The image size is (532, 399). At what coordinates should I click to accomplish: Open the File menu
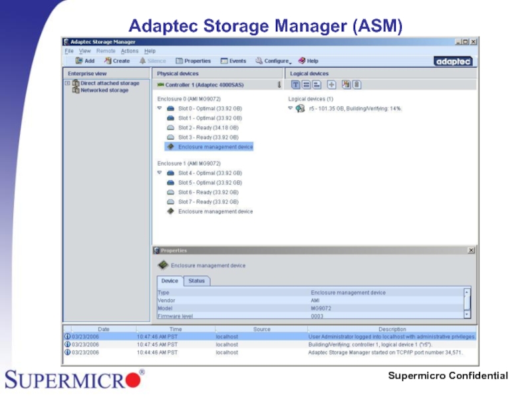coord(69,51)
